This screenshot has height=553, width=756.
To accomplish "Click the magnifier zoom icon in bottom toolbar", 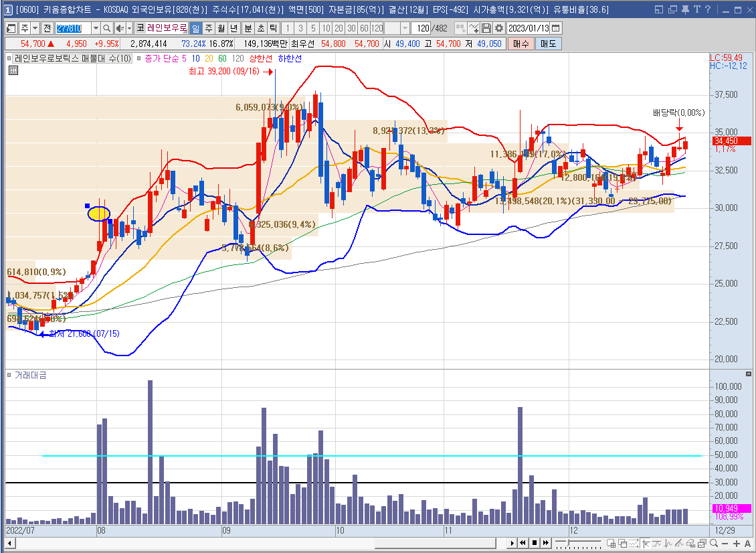I will point(714,544).
